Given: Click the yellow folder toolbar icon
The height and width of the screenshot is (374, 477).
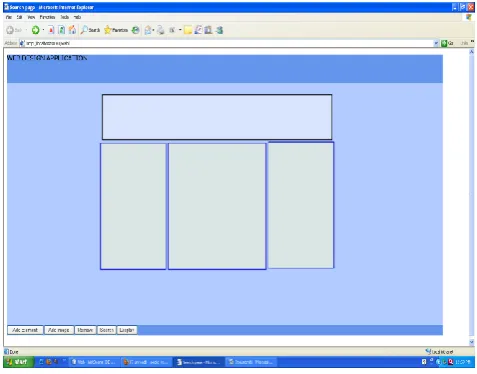Looking at the screenshot, I should tap(188, 30).
